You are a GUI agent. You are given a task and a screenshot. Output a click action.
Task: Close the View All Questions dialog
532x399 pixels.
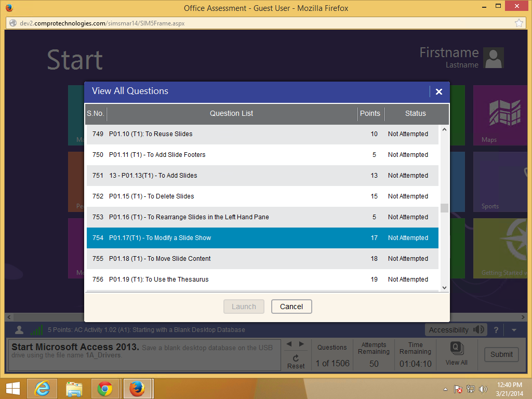438,91
